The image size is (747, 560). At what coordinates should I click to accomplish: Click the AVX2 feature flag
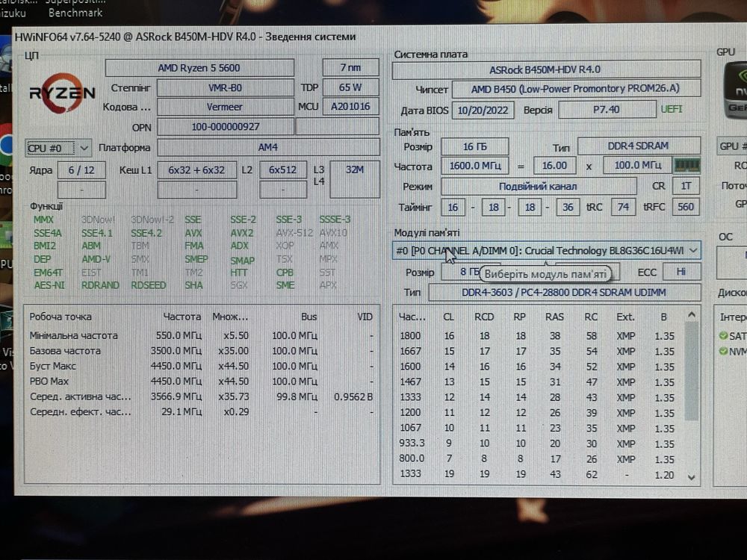242,233
